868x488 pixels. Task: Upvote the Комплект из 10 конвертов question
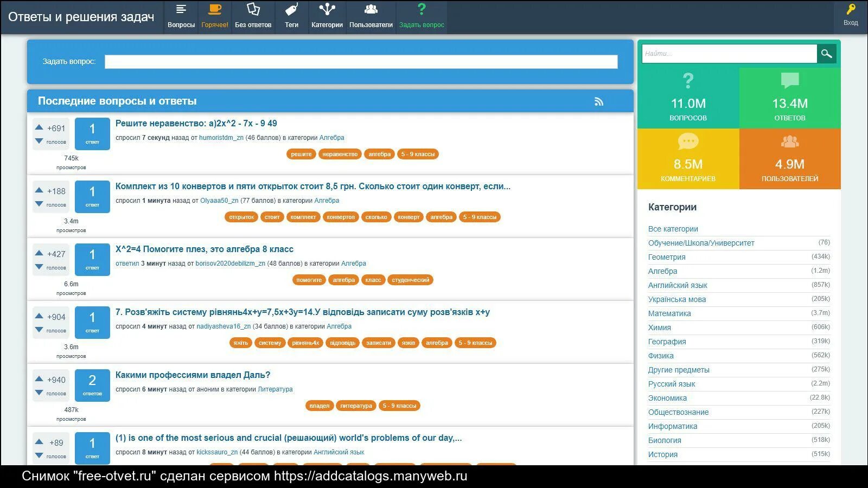(39, 190)
